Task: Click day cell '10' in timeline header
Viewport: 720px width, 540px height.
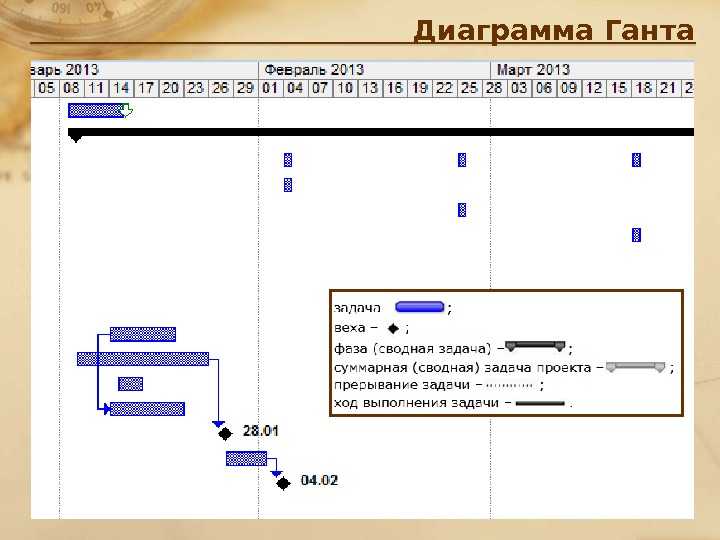Action: pyautogui.click(x=344, y=88)
